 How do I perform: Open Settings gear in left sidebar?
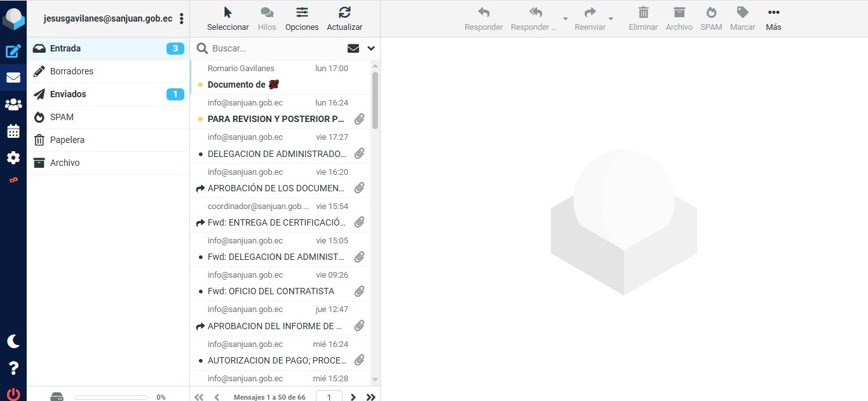click(x=13, y=158)
